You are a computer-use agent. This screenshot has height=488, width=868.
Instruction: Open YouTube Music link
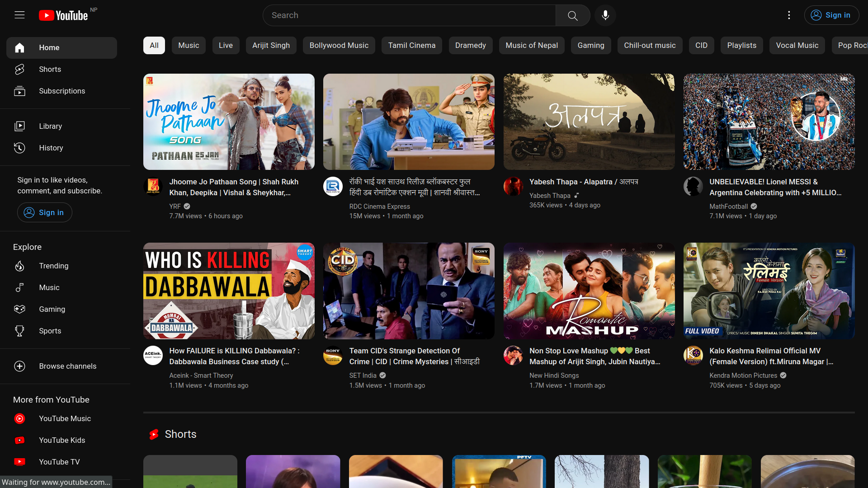[x=65, y=418]
